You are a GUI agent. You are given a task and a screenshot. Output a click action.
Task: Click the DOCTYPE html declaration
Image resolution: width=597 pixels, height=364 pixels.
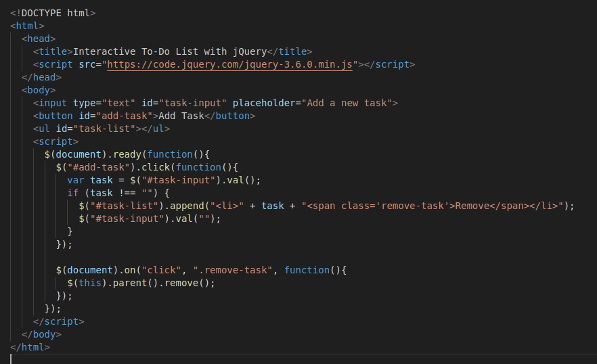[x=53, y=13]
